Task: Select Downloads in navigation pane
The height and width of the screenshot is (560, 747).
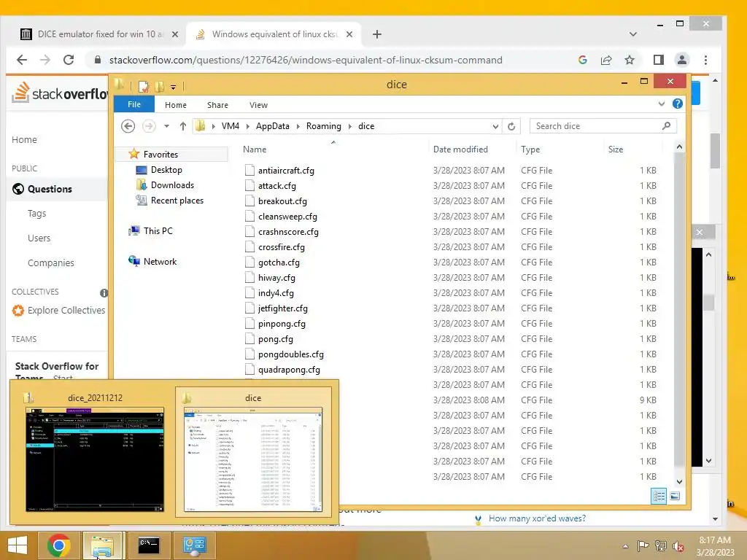Action: 172,185
